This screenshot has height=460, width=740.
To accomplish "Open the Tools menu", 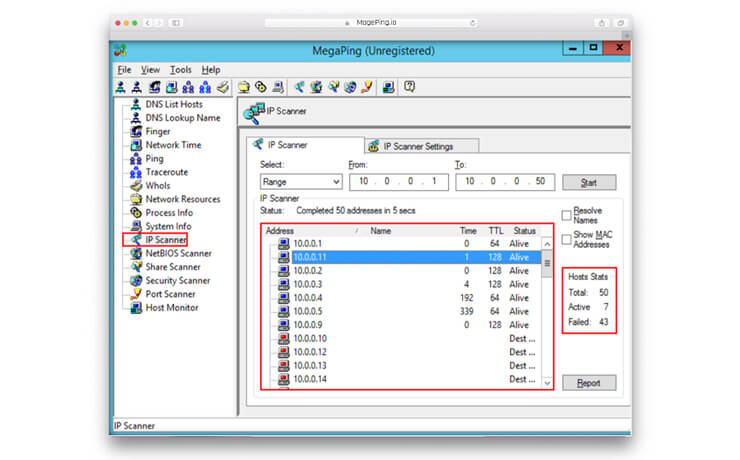I will click(180, 70).
